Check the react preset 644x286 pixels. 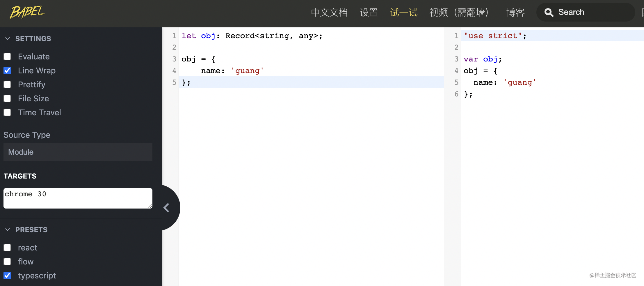click(8, 248)
